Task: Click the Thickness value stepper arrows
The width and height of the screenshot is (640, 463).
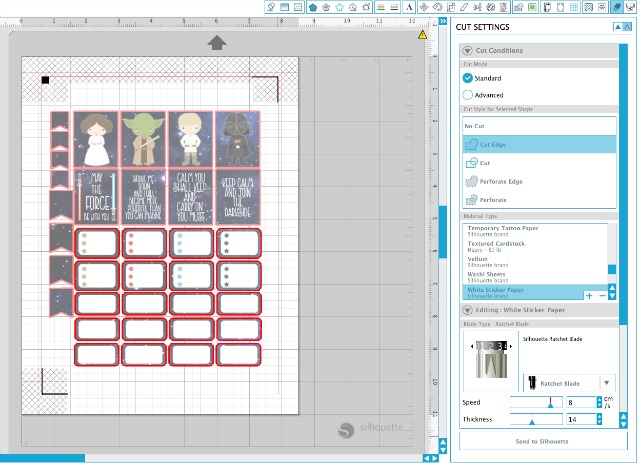Action: pos(599,419)
